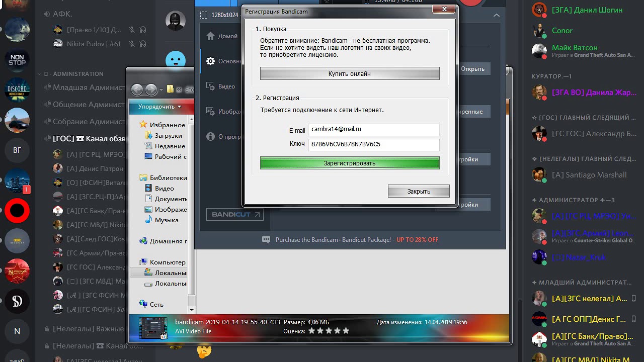Open Недавние места in Explorer sidebar
Viewport: 644px width, 362px height.
pyautogui.click(x=165, y=146)
